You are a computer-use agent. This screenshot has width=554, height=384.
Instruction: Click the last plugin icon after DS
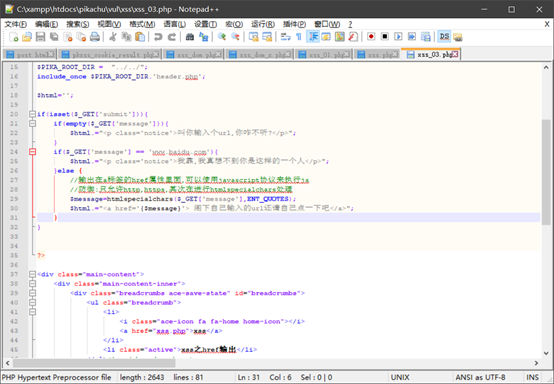458,37
